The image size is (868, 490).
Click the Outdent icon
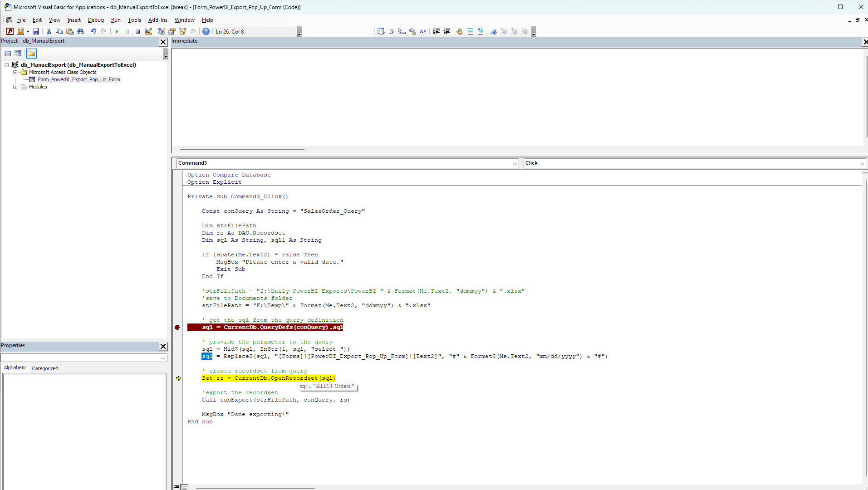point(446,31)
